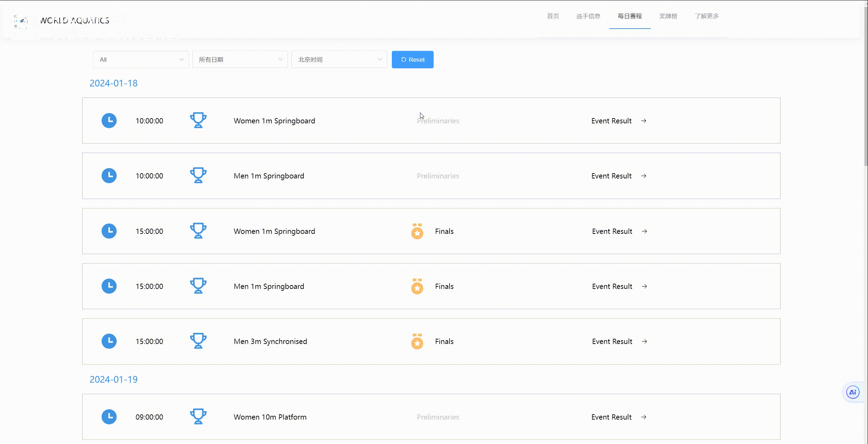The image size is (868, 444).
Task: Open the 北京时间 timezone dropdown
Action: coord(339,60)
